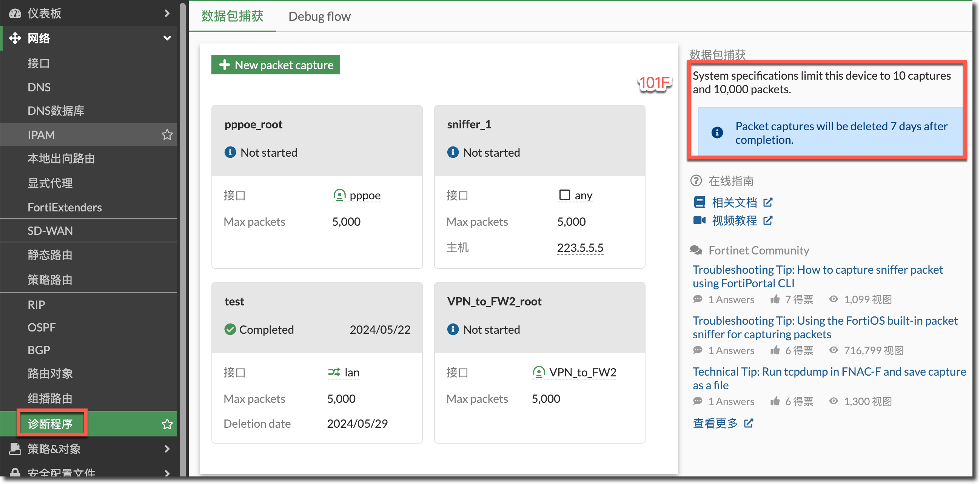Toggle favorite star next to IPAM
This screenshot has height=484, width=980.
pyautogui.click(x=167, y=135)
